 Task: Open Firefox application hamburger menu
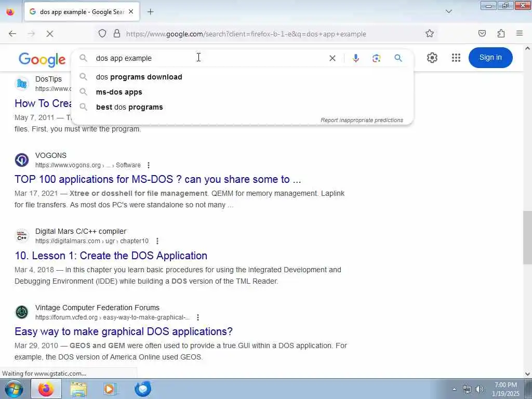point(520,34)
